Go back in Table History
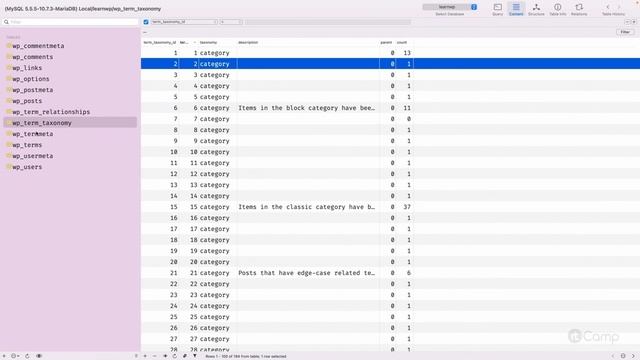The width and height of the screenshot is (640, 360). pyautogui.click(x=608, y=7)
